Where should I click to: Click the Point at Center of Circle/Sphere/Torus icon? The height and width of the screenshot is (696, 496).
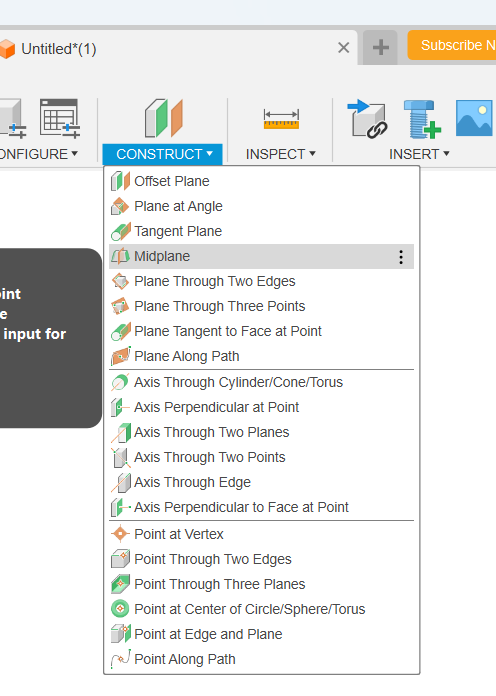pyautogui.click(x=120, y=609)
